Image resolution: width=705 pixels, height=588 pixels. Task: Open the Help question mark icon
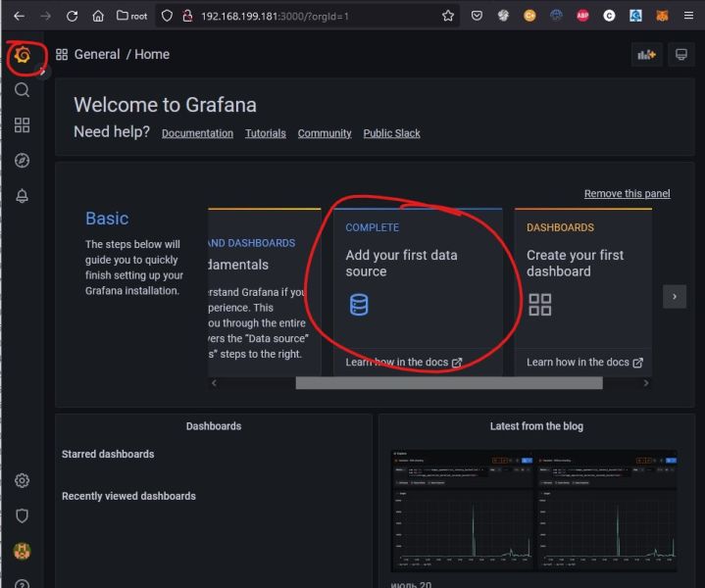(22, 583)
